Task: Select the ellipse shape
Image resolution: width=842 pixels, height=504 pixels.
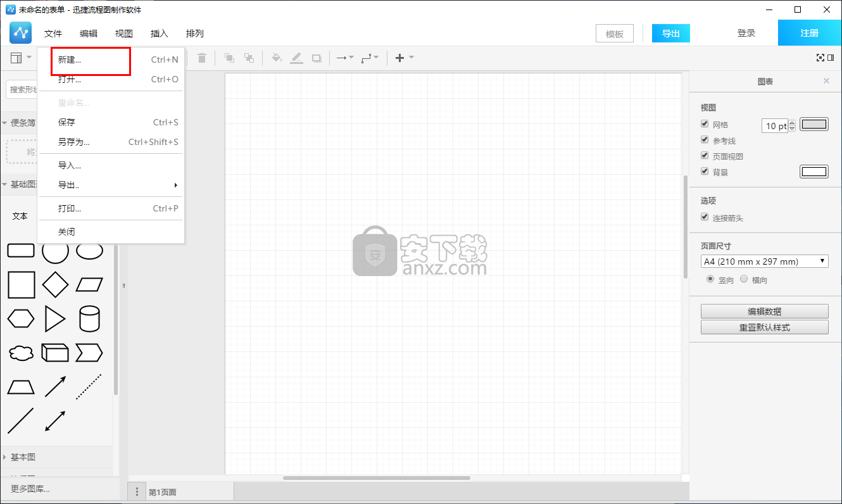Action: tap(89, 251)
